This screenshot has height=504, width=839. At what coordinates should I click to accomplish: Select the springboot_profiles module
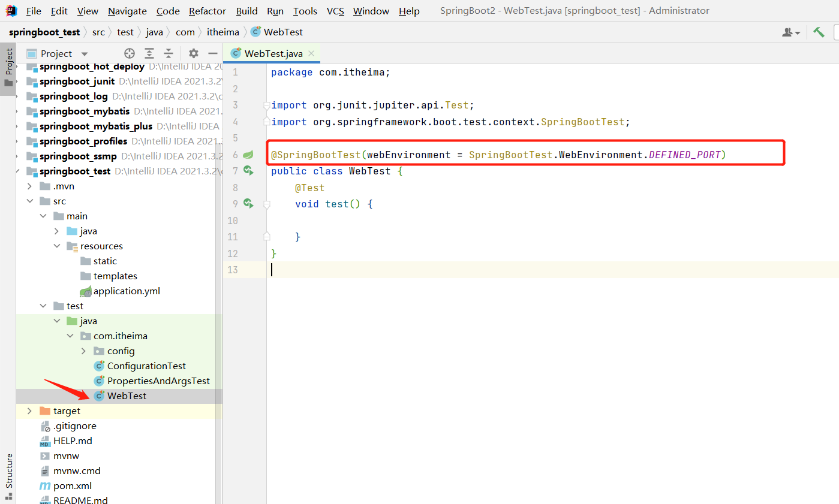point(83,141)
